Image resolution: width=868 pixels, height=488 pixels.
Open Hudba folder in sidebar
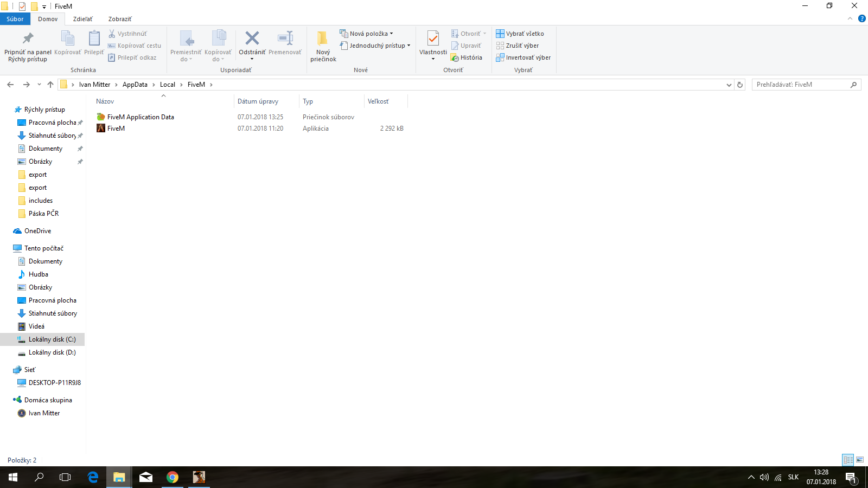pyautogui.click(x=38, y=274)
